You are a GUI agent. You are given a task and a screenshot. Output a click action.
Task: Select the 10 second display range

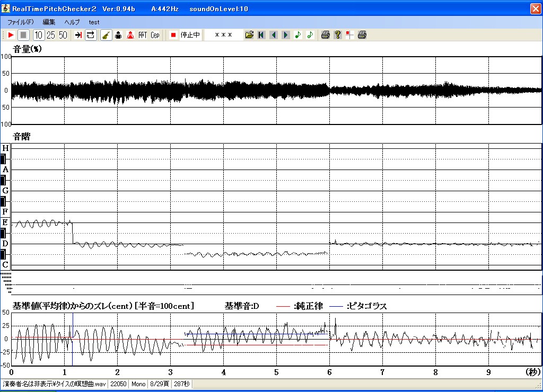point(38,35)
